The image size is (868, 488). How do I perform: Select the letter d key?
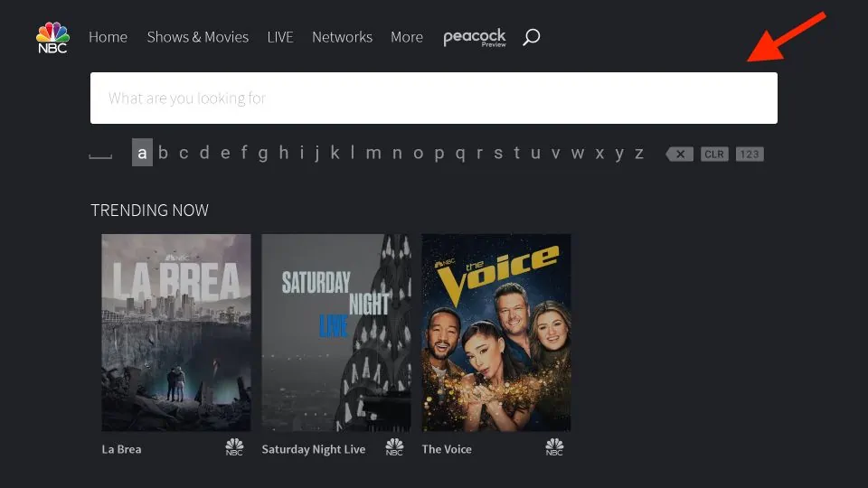pos(204,153)
